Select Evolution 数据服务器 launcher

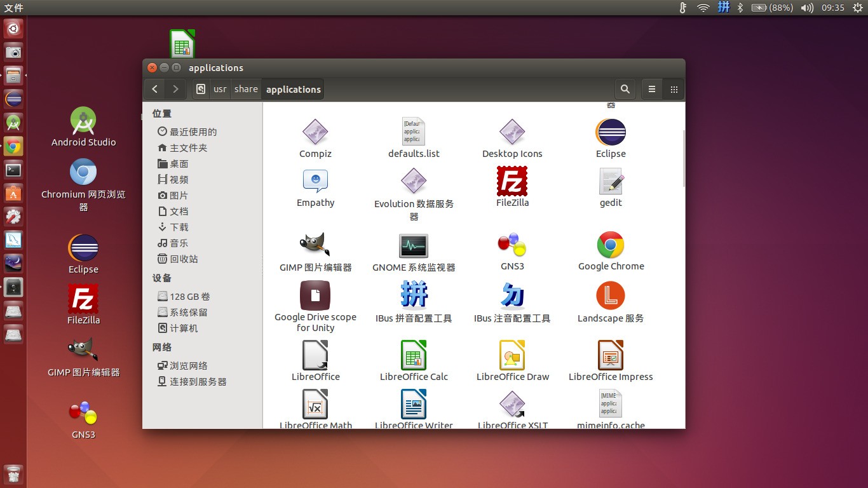click(414, 194)
